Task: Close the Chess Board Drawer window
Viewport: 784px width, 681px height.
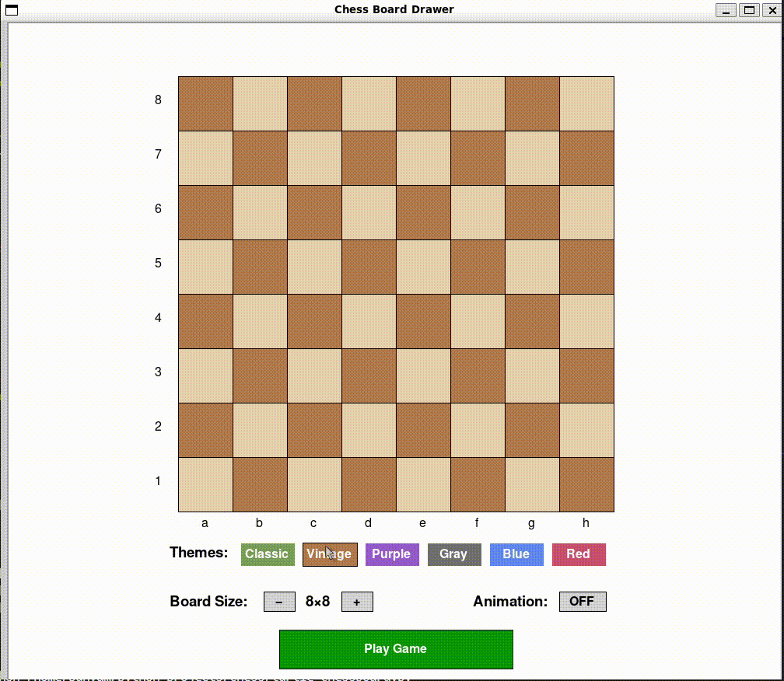Action: pyautogui.click(x=771, y=10)
